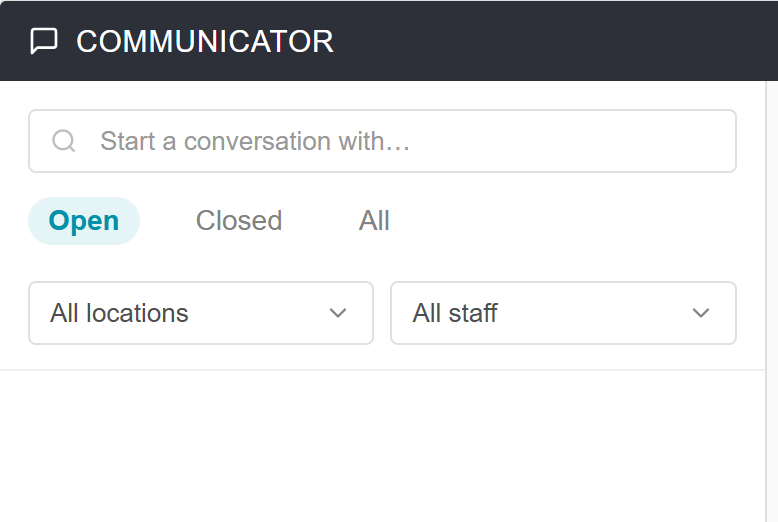Click the Closed text label

pyautogui.click(x=239, y=221)
